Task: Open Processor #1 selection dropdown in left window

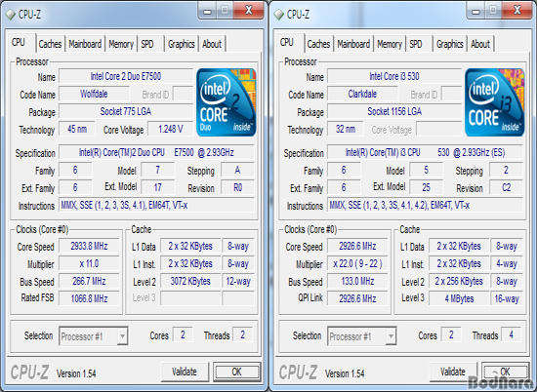Action: click(94, 336)
